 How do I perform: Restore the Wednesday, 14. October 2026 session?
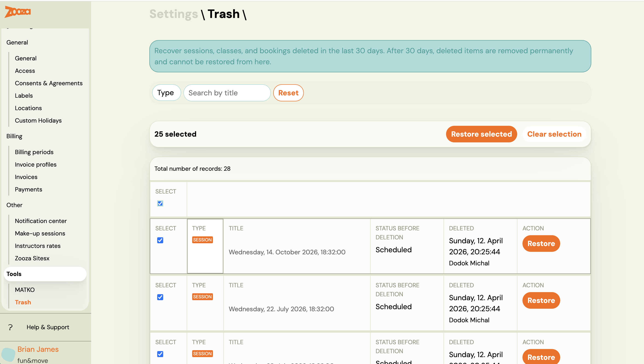541,244
